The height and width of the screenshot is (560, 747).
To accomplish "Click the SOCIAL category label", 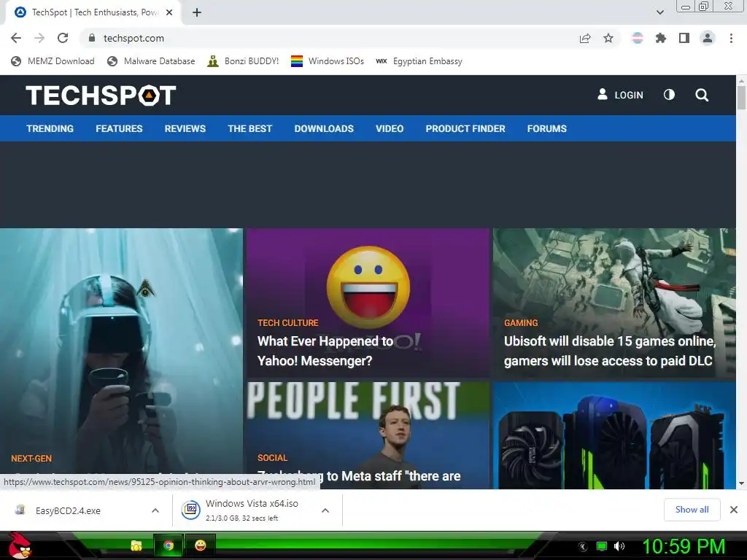I will pos(273,458).
